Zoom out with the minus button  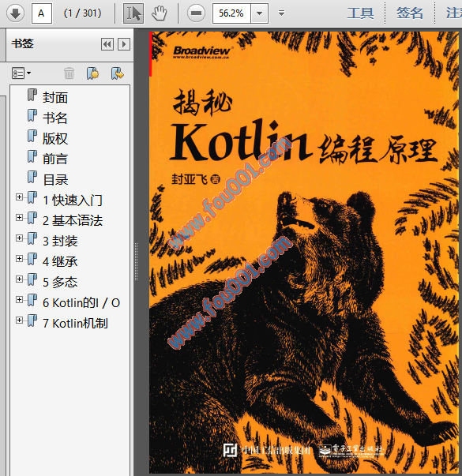pos(196,13)
